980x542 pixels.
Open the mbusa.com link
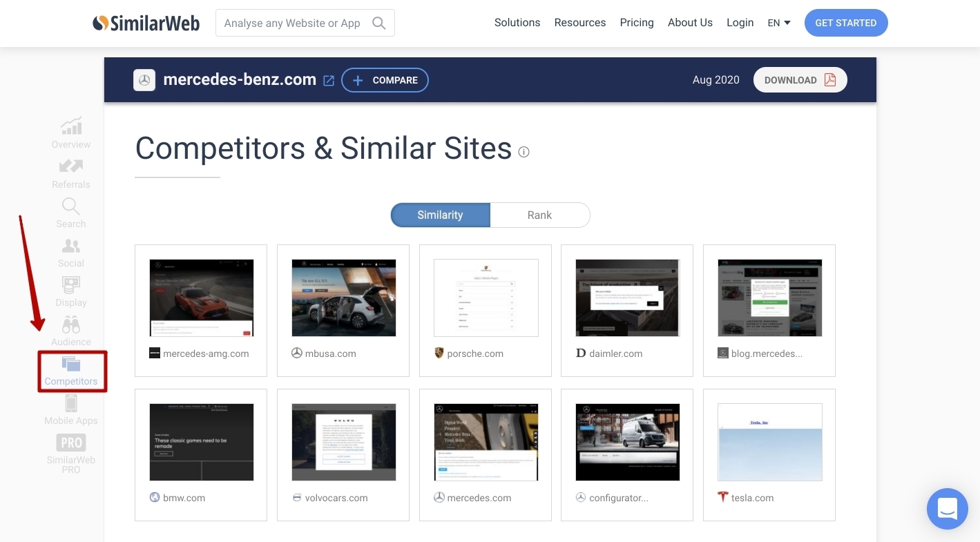tap(331, 354)
